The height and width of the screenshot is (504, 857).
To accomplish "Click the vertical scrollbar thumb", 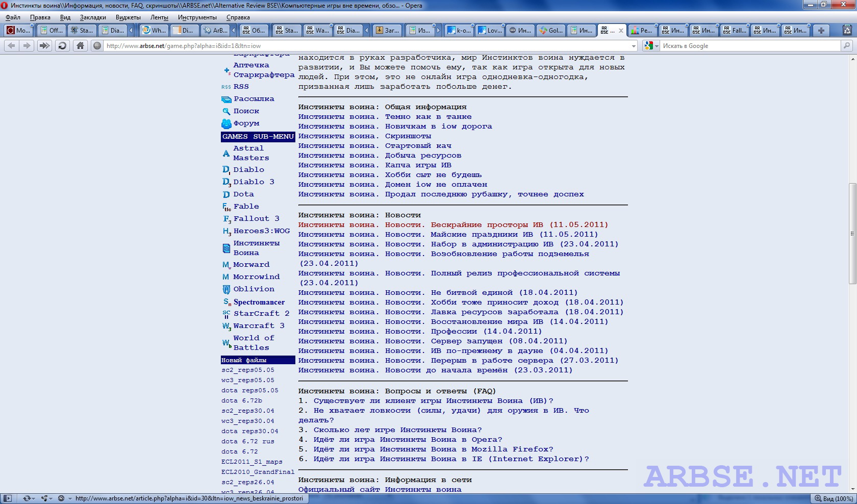I will tap(852, 234).
